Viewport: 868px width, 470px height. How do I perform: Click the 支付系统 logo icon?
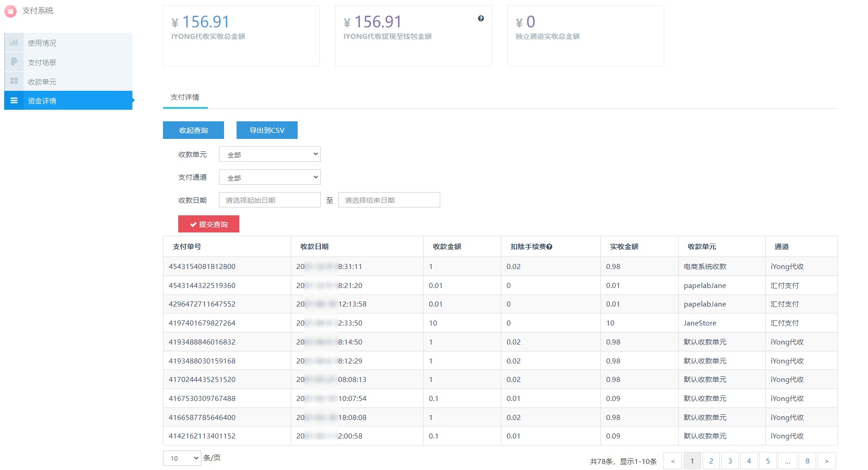(10, 11)
